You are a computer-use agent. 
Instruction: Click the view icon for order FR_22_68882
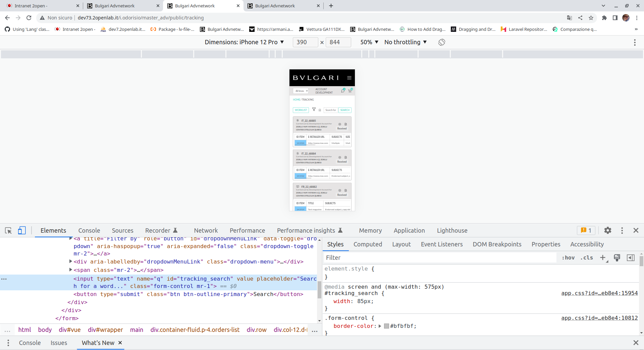[339, 190]
